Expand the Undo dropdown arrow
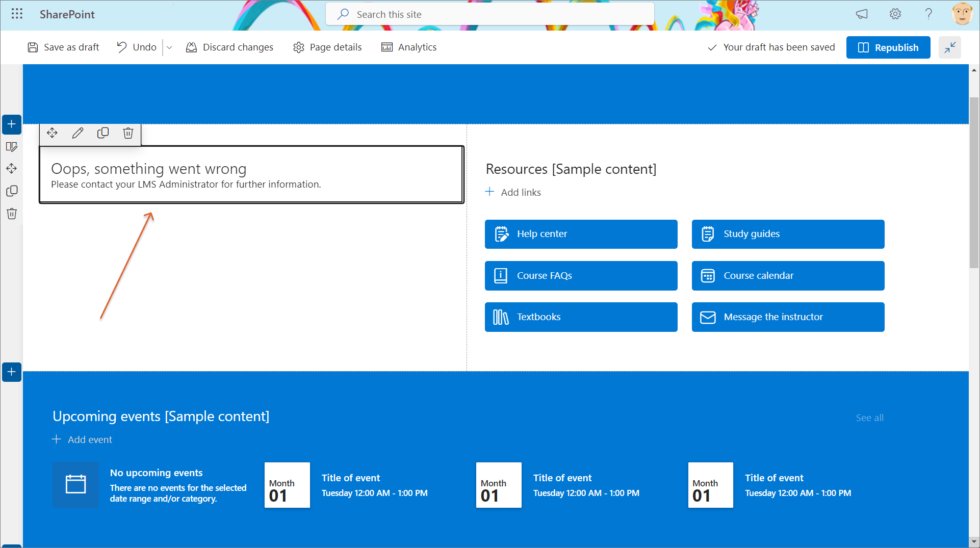 (169, 47)
